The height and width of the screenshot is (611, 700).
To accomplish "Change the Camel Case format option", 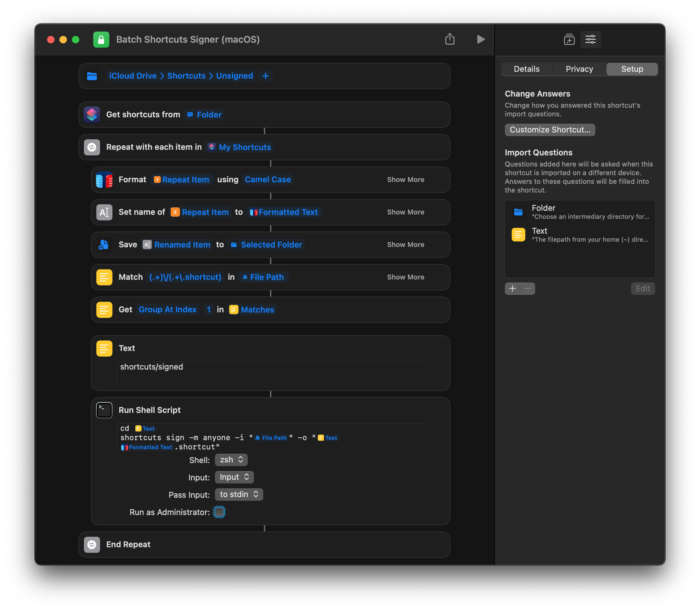I will (267, 180).
